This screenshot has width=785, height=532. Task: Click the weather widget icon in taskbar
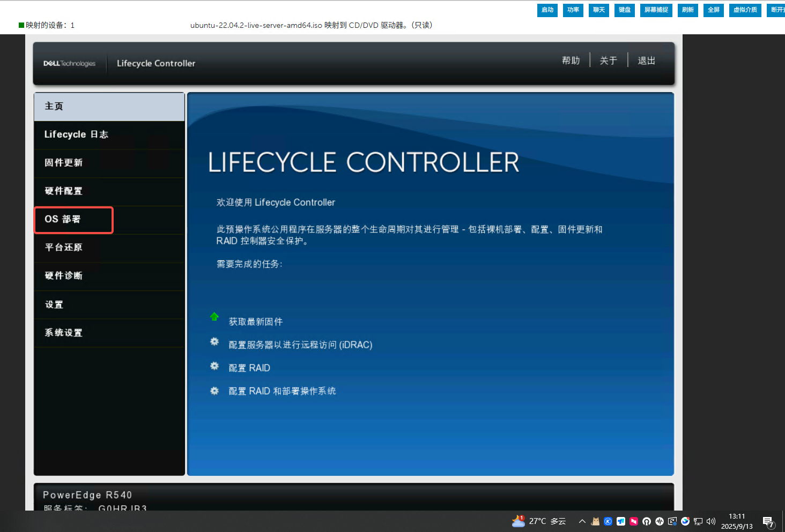point(519,521)
